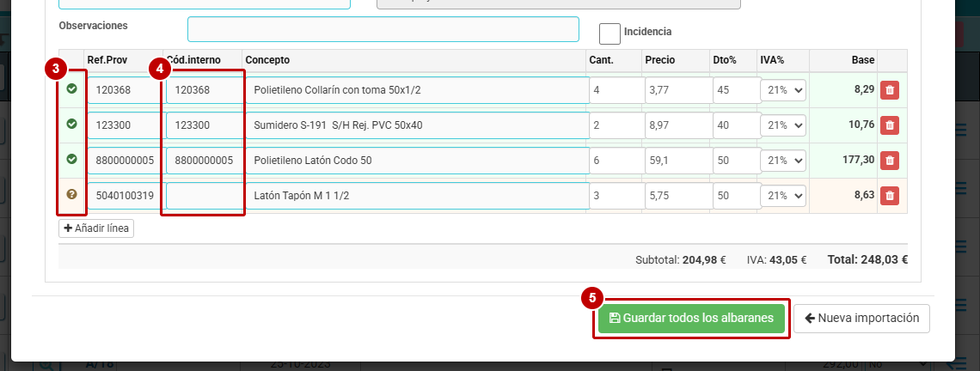This screenshot has height=371, width=980.
Task: Click quantity field with value 2
Action: (x=616, y=125)
